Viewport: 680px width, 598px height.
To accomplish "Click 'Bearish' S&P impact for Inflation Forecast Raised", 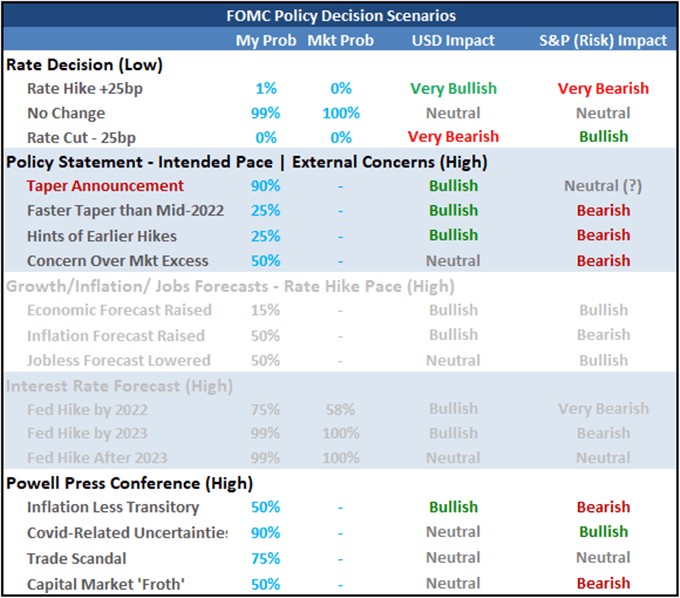I will tap(603, 335).
